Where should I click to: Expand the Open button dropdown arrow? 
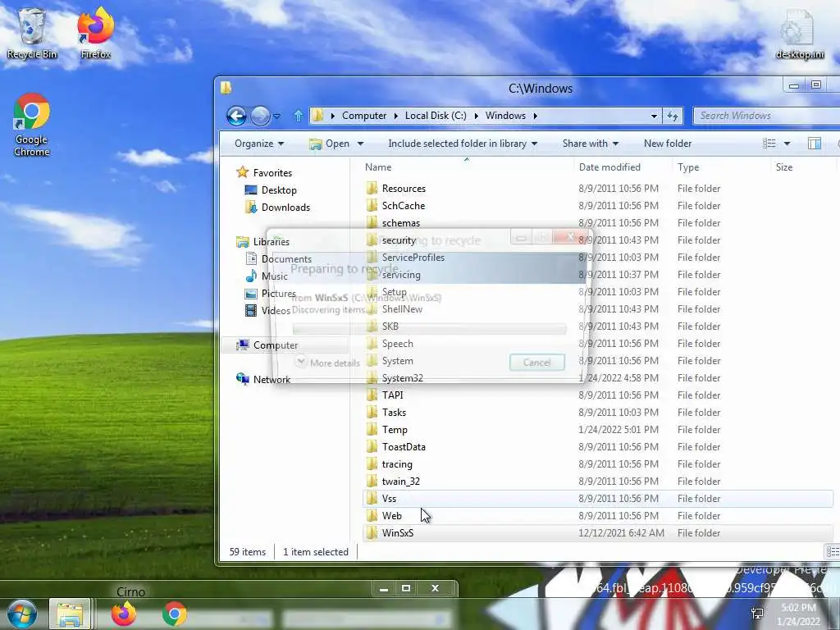tap(361, 144)
